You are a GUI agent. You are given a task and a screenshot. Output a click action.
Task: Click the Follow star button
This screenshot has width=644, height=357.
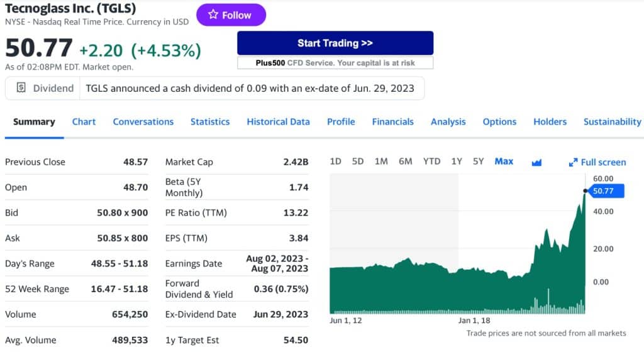[231, 15]
